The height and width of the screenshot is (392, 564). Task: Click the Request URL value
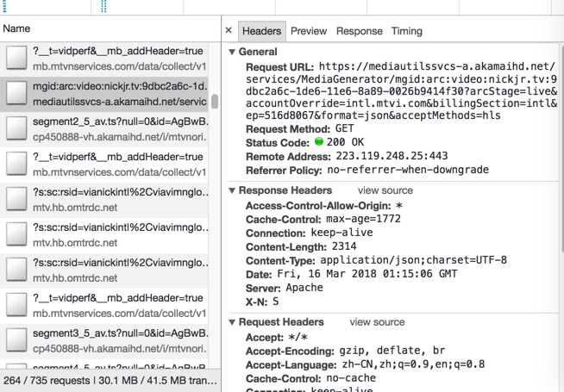(401, 91)
